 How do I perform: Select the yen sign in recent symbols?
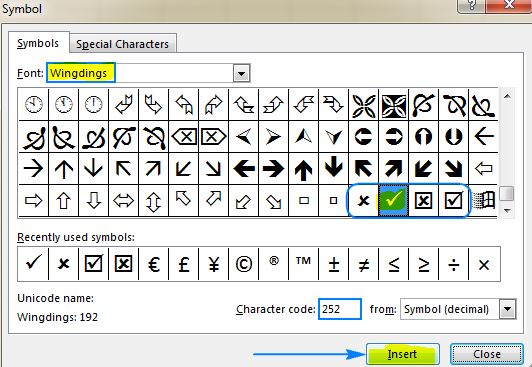[x=213, y=264]
